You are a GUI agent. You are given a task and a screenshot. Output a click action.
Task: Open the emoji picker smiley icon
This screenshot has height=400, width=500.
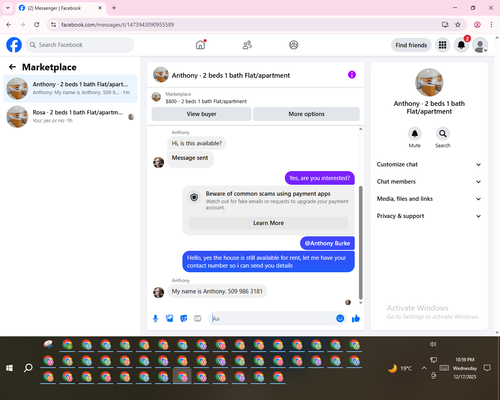click(340, 318)
